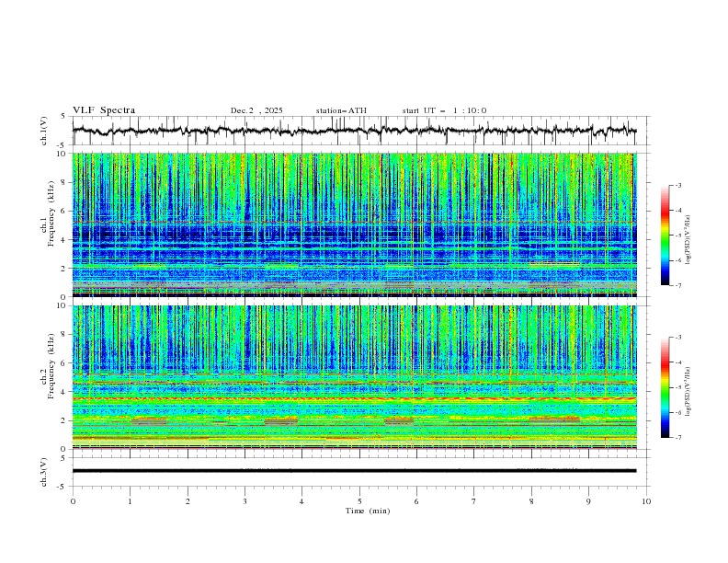
Task: Select the ch.3 voltage waveform trace
Action: (x=354, y=471)
